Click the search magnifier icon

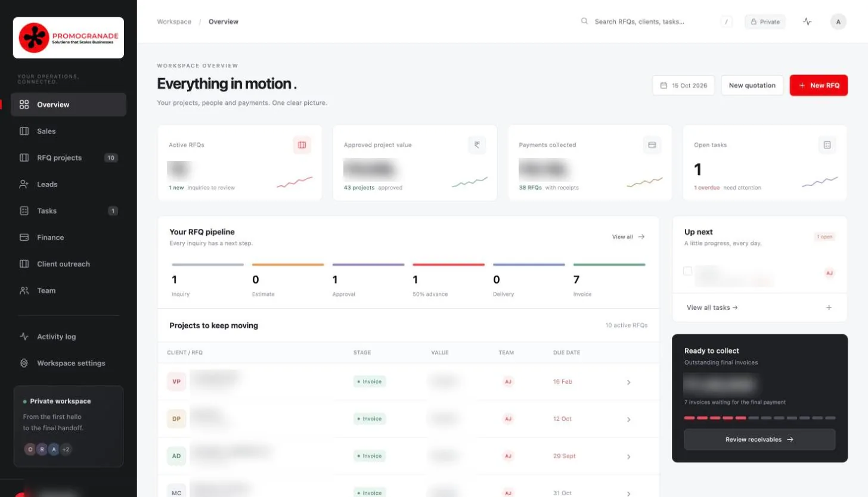coord(585,21)
